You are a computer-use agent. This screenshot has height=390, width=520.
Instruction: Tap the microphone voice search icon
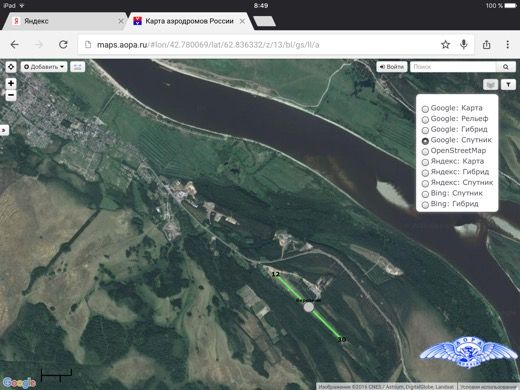tap(464, 44)
